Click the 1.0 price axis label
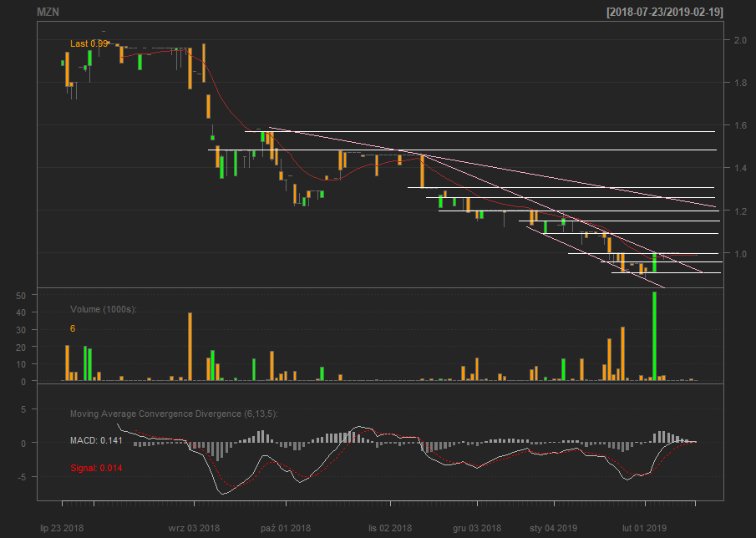This screenshot has height=538, width=756. pos(740,254)
